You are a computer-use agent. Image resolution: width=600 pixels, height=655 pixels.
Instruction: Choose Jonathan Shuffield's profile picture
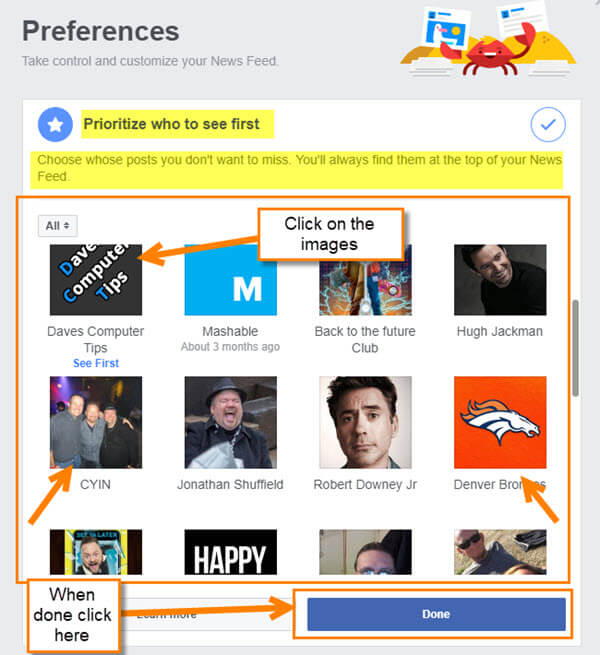click(x=231, y=422)
